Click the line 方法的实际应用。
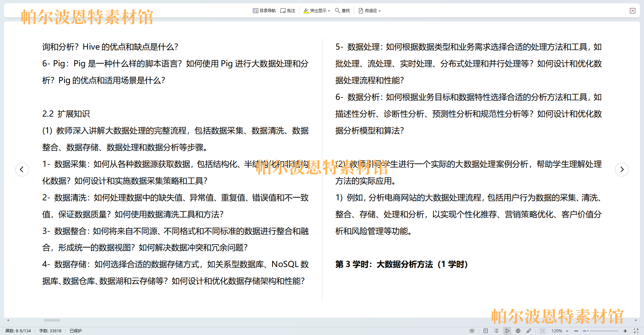The width and height of the screenshot is (644, 335). (x=366, y=181)
